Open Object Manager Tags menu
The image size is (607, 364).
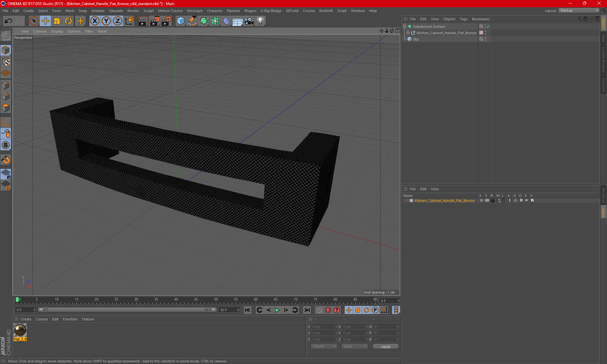pos(463,19)
